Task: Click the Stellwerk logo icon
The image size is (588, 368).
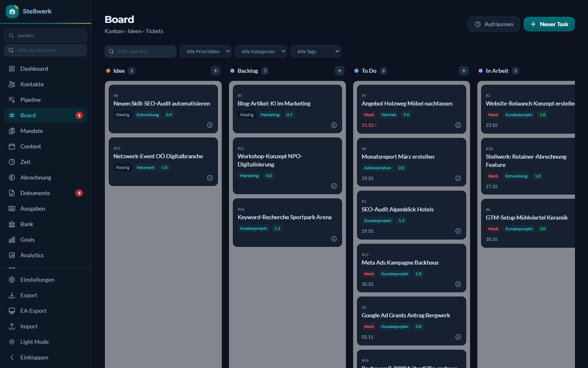Action: [x=12, y=11]
